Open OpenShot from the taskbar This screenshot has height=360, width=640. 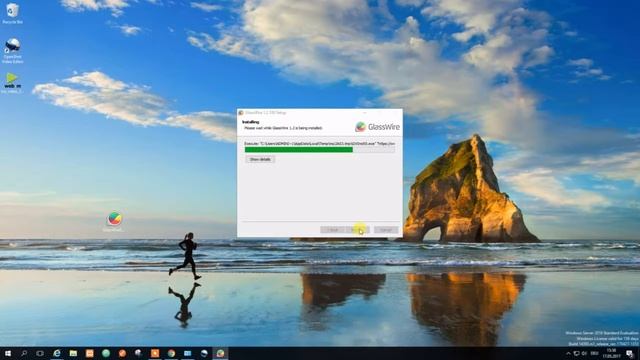[204, 353]
